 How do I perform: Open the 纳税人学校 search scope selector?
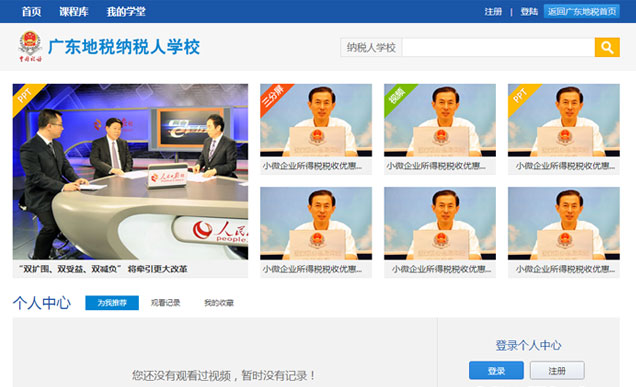point(371,47)
